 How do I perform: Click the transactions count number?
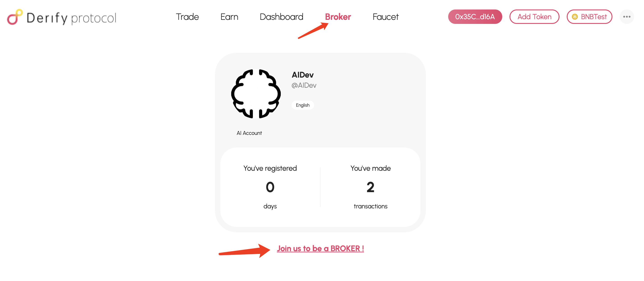[370, 187]
